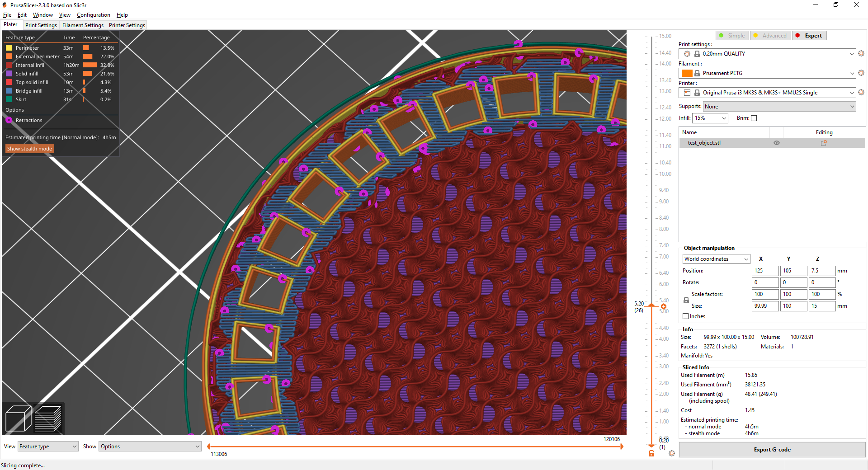Viewport: 868px width, 470px height.
Task: Open the Infill percentage dropdown
Action: point(710,118)
